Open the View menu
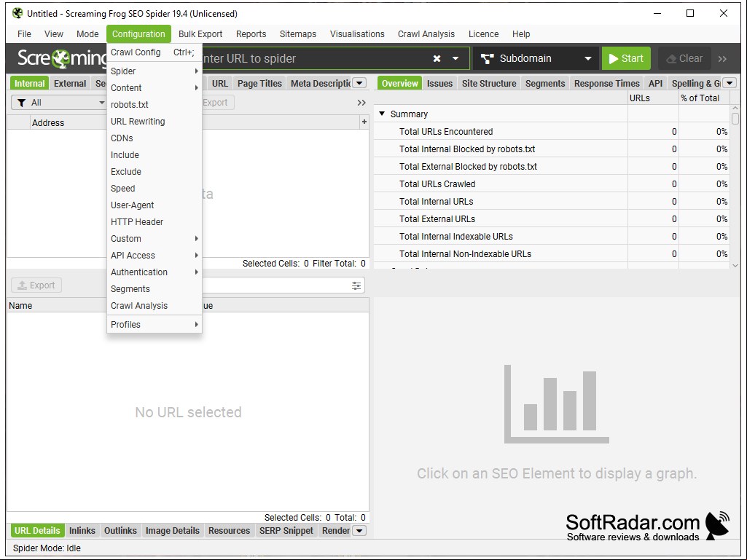Viewport: 747px width, 560px height. tap(54, 33)
